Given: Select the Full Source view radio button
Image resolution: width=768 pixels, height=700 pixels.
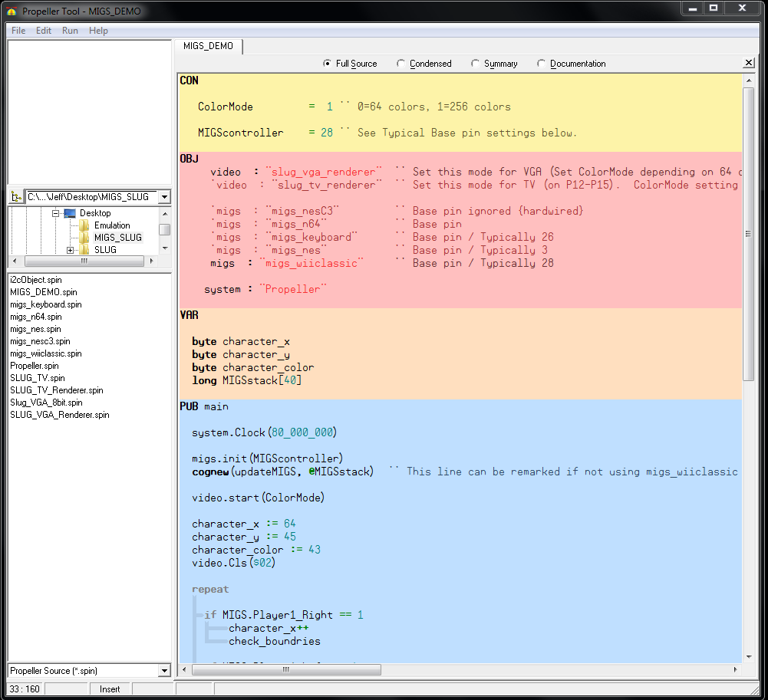Looking at the screenshot, I should pos(328,64).
